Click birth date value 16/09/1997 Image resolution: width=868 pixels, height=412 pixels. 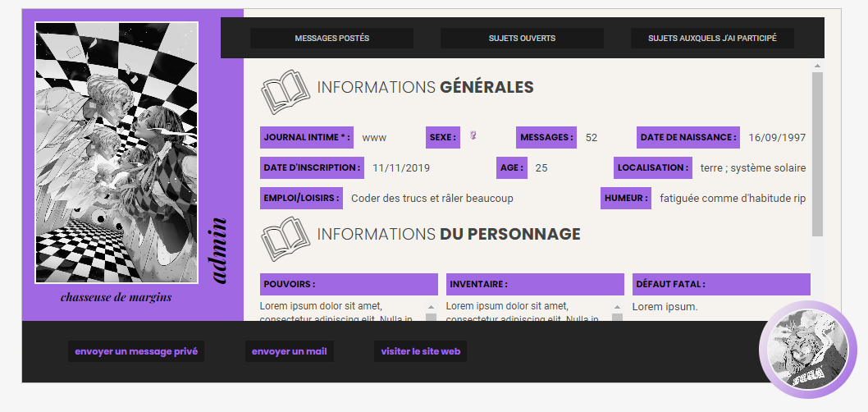tap(777, 138)
